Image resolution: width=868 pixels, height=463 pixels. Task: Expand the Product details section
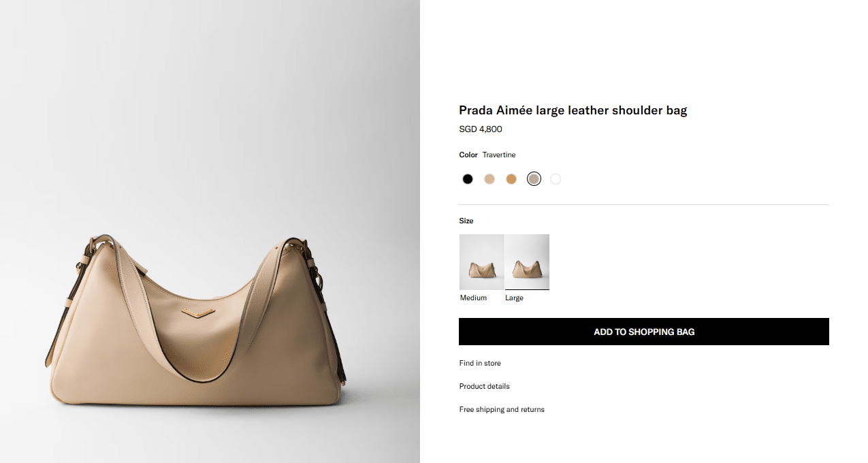pos(484,387)
